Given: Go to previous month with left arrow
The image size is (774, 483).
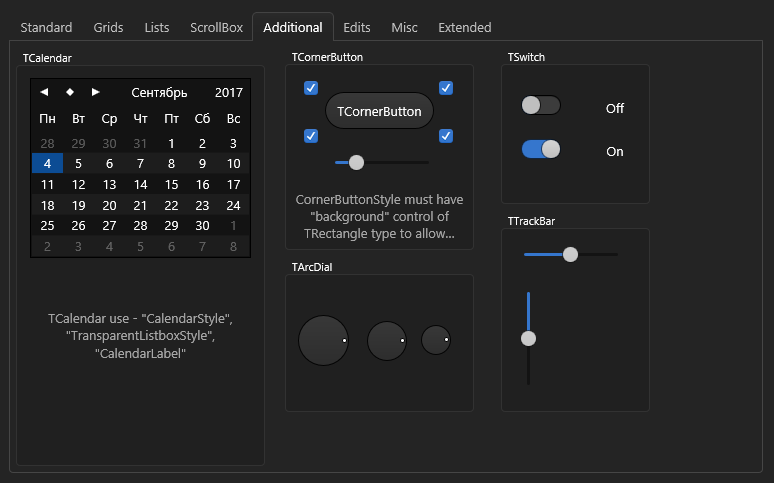Looking at the screenshot, I should pyautogui.click(x=44, y=92).
